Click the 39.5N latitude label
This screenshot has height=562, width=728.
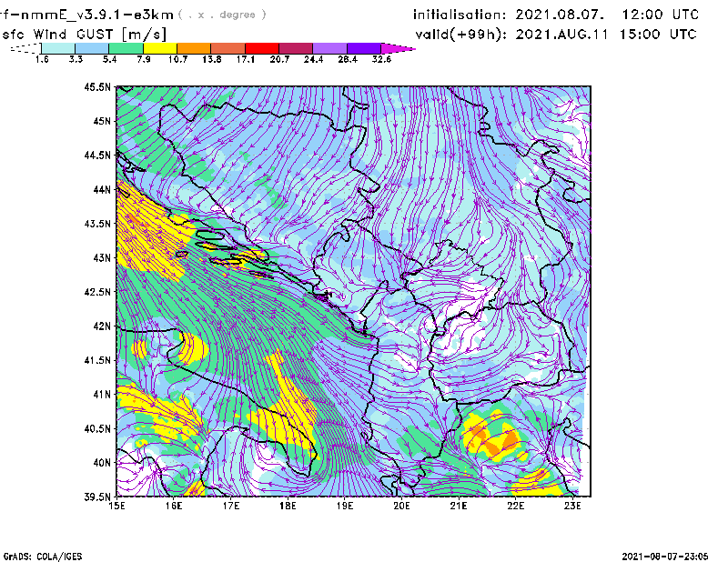tap(97, 497)
